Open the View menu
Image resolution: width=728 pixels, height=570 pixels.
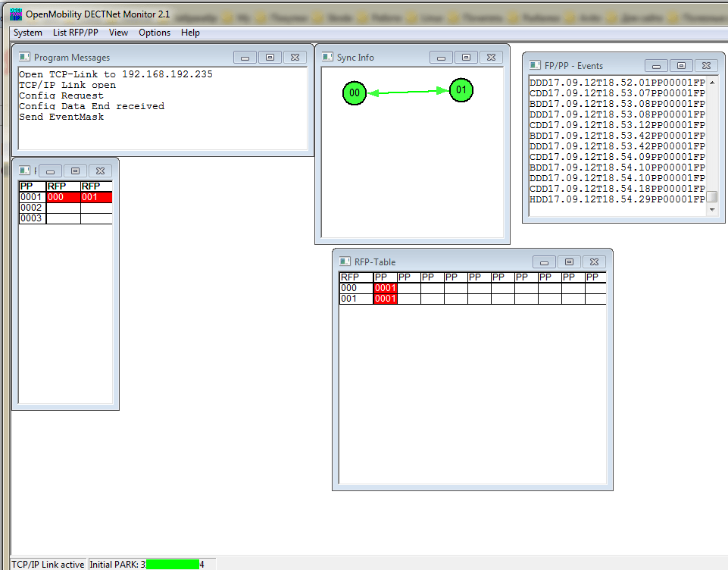[118, 33]
